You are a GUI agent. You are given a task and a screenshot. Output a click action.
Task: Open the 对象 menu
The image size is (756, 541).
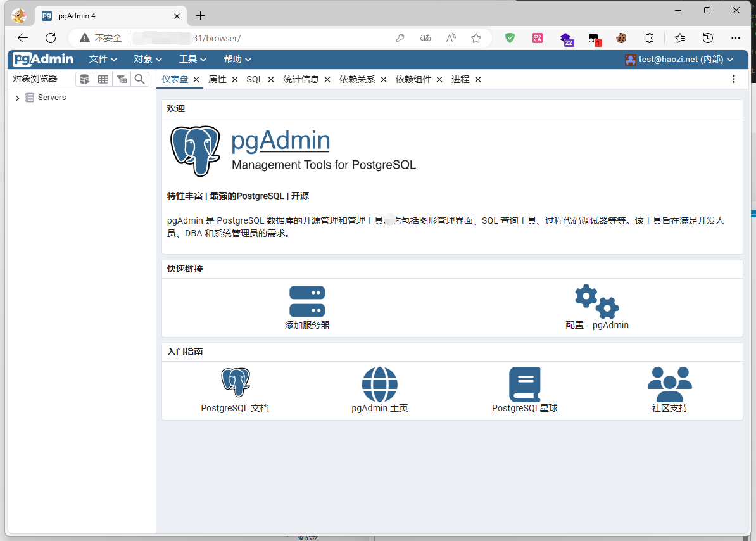[x=148, y=60]
